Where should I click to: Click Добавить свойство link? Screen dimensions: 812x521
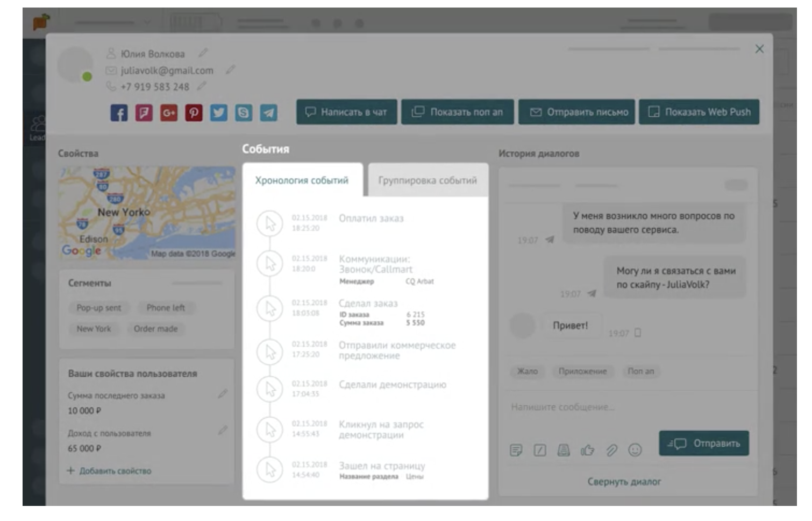click(110, 471)
